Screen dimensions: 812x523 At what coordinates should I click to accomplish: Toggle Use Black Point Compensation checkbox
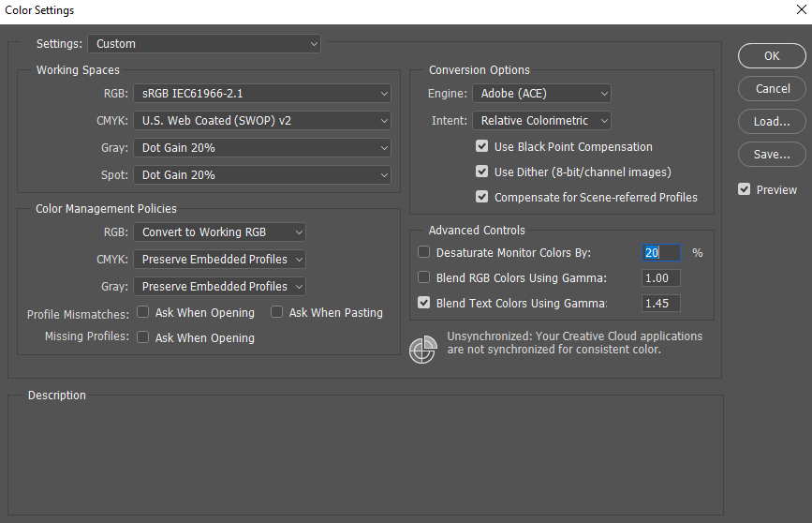click(x=481, y=147)
